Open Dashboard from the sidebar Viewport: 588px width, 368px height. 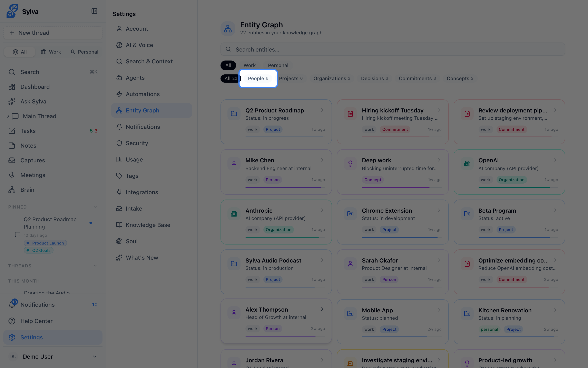click(53, 87)
